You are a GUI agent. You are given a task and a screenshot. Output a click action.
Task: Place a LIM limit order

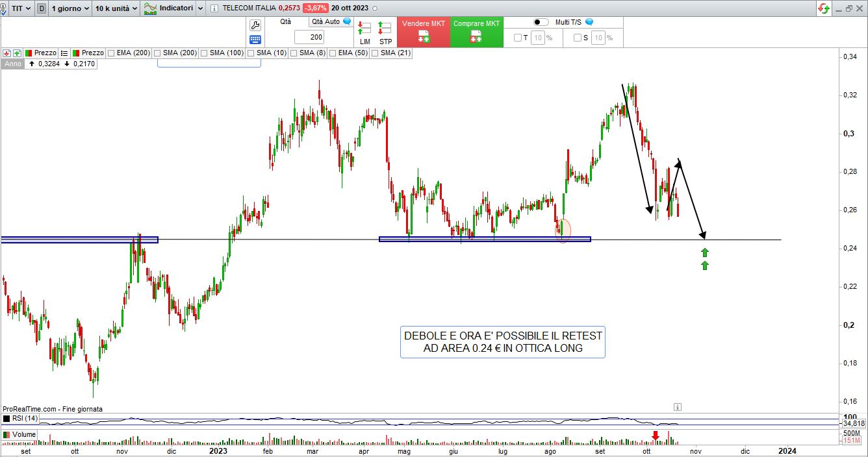point(364,32)
